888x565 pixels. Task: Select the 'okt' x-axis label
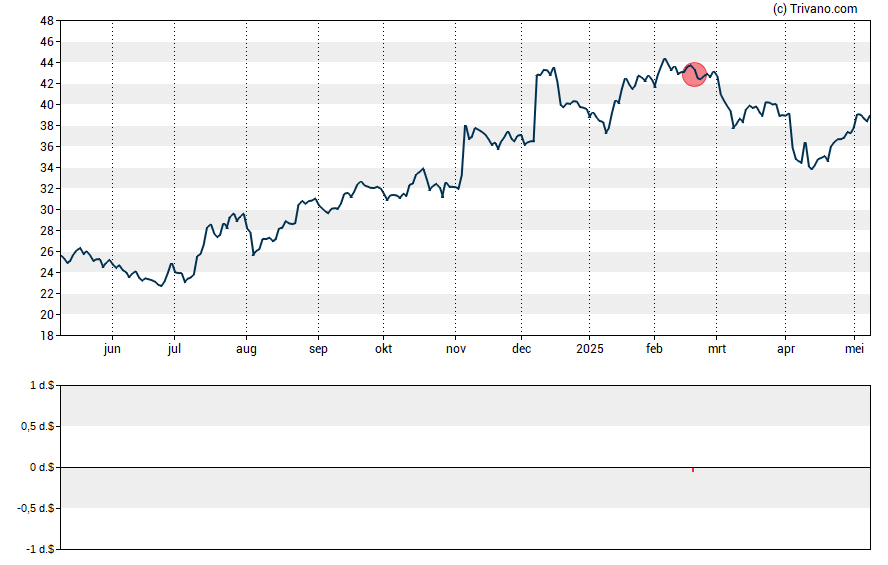(x=383, y=349)
